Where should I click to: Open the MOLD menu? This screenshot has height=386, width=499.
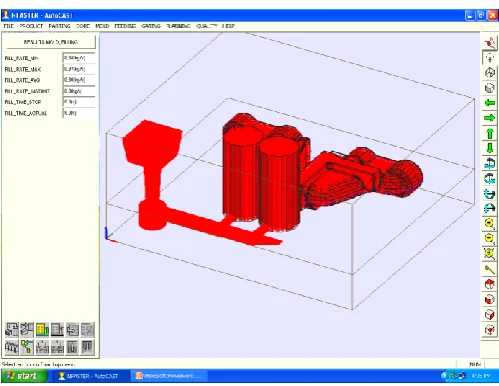(x=102, y=26)
